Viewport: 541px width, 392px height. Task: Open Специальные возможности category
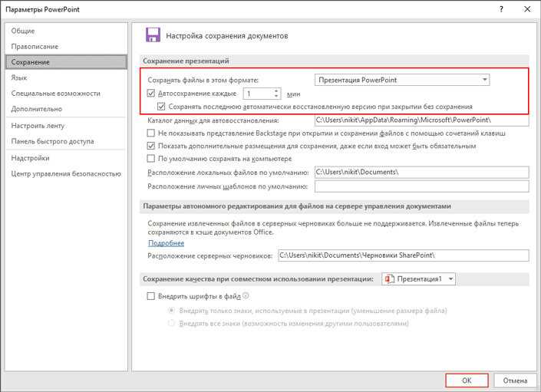[x=66, y=94]
